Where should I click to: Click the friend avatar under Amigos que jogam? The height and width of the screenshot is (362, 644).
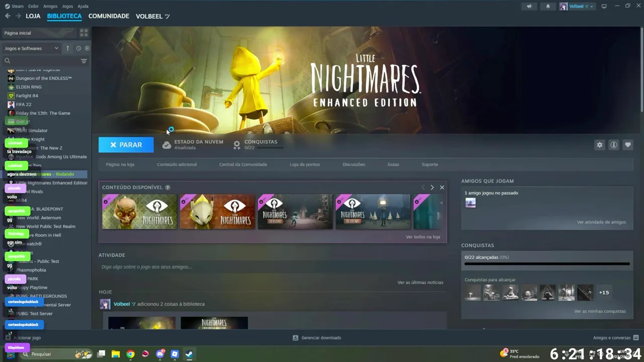coord(470,203)
